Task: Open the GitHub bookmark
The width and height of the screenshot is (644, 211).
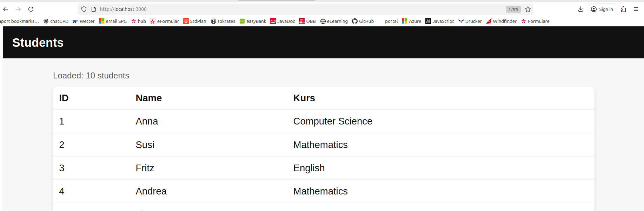Action: (363, 21)
